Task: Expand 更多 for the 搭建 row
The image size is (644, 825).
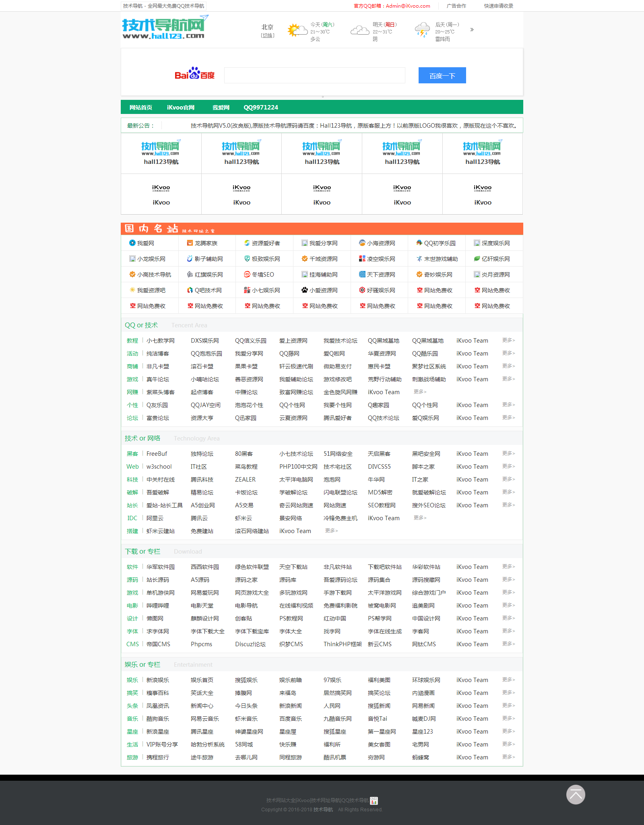Action: pyautogui.click(x=331, y=531)
